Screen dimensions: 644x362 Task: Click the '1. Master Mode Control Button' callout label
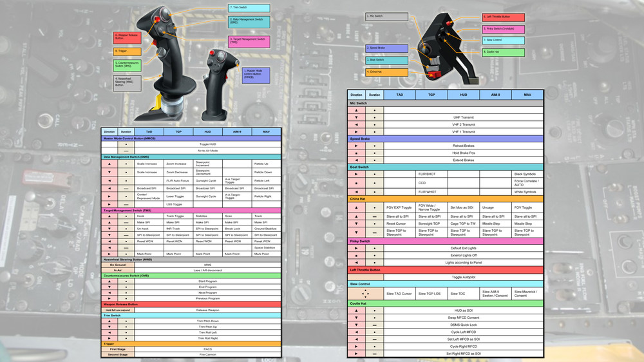(256, 75)
